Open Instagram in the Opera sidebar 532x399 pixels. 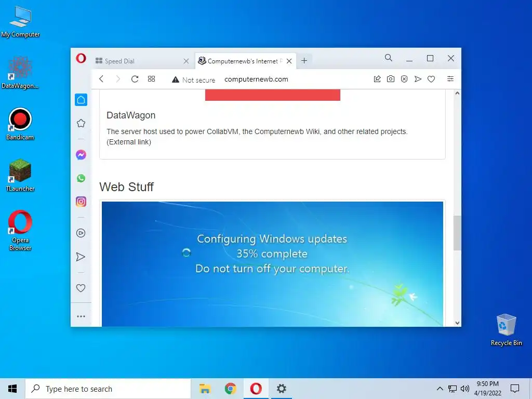pyautogui.click(x=81, y=202)
